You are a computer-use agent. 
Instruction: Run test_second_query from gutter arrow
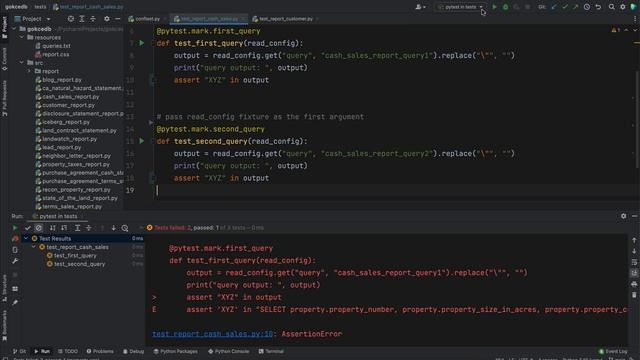[142, 141]
